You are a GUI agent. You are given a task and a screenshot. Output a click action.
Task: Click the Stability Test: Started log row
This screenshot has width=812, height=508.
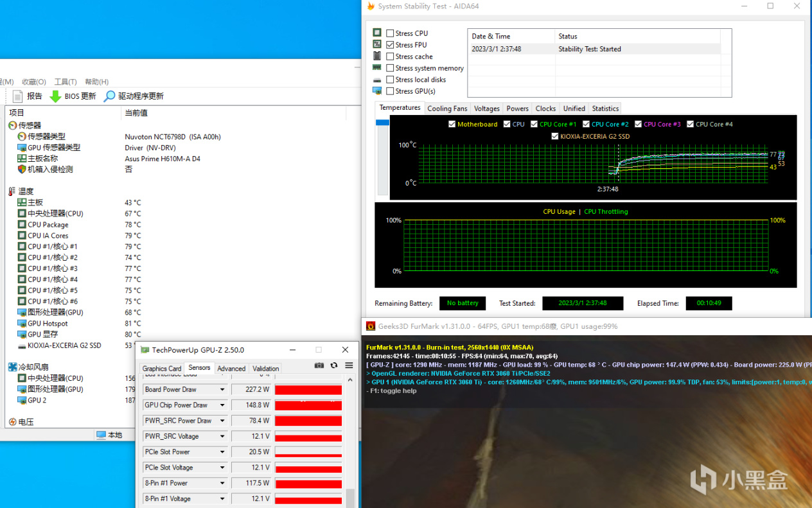pos(594,49)
